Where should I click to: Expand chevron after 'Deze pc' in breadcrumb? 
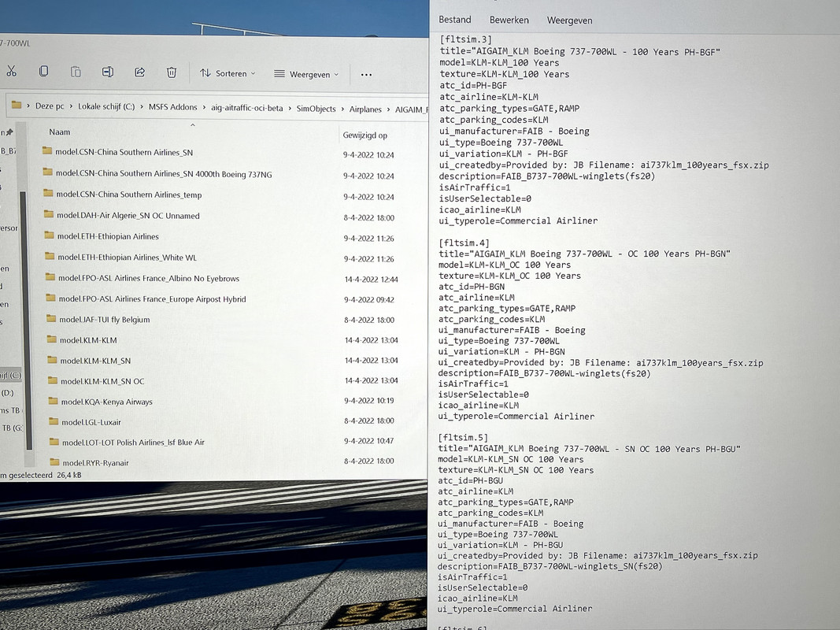click(x=72, y=106)
